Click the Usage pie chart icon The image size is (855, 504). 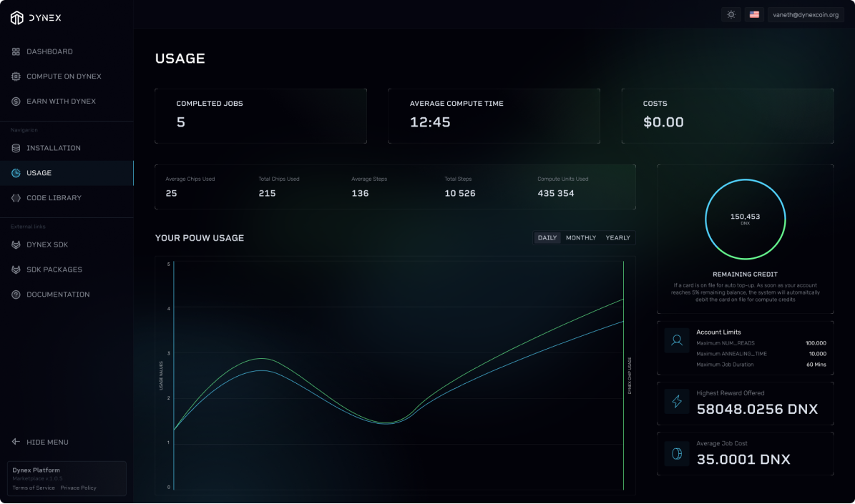tap(16, 173)
